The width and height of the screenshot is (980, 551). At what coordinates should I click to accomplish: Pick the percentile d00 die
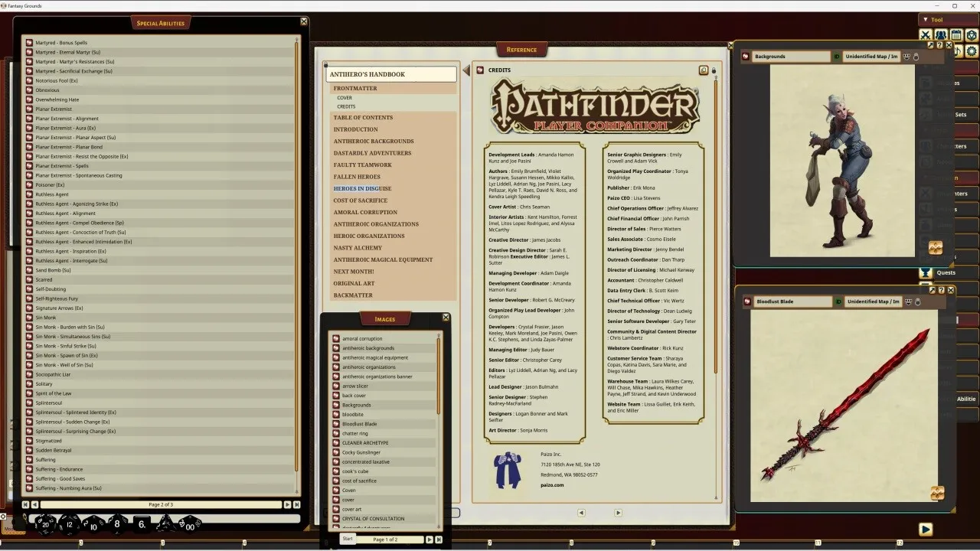pyautogui.click(x=189, y=525)
